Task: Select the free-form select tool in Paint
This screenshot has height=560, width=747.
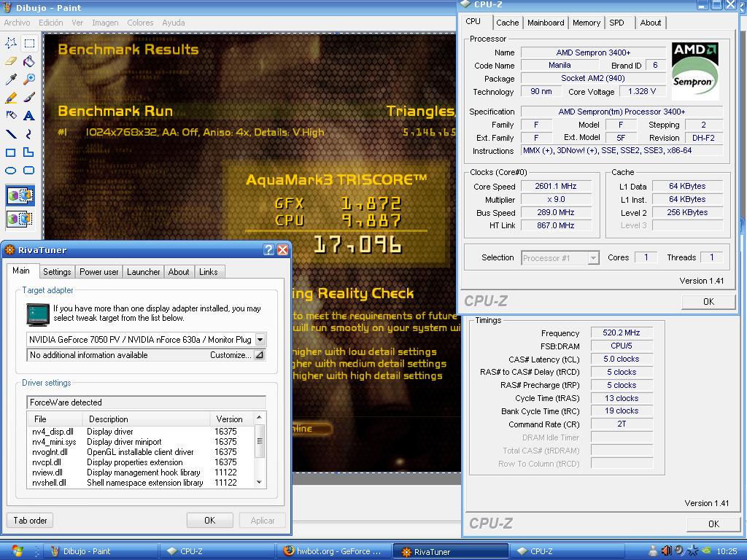Action: [x=10, y=43]
